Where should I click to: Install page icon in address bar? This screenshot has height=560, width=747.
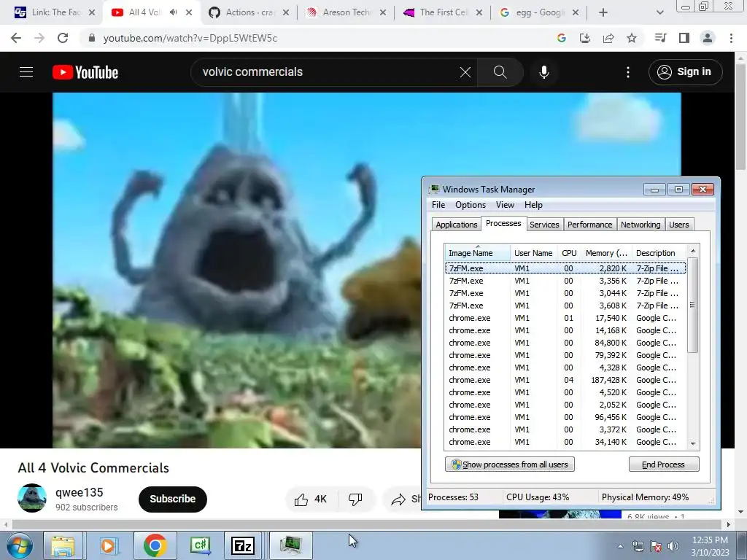[x=585, y=38]
